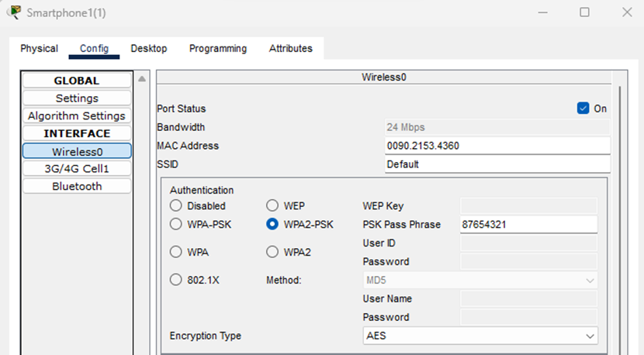The width and height of the screenshot is (644, 355).
Task: Open the Encryption Type AES dropdown
Action: pos(480,336)
